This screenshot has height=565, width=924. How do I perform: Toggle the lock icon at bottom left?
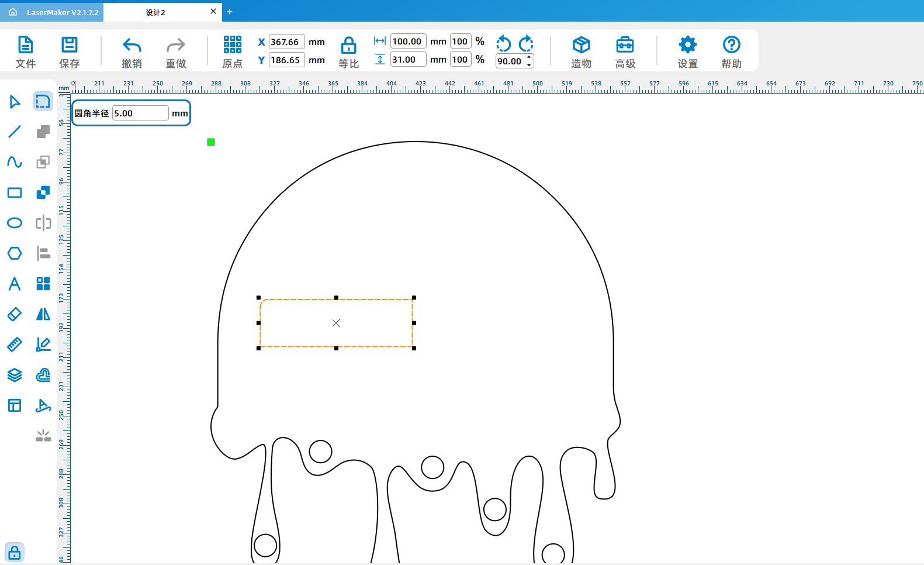15,552
